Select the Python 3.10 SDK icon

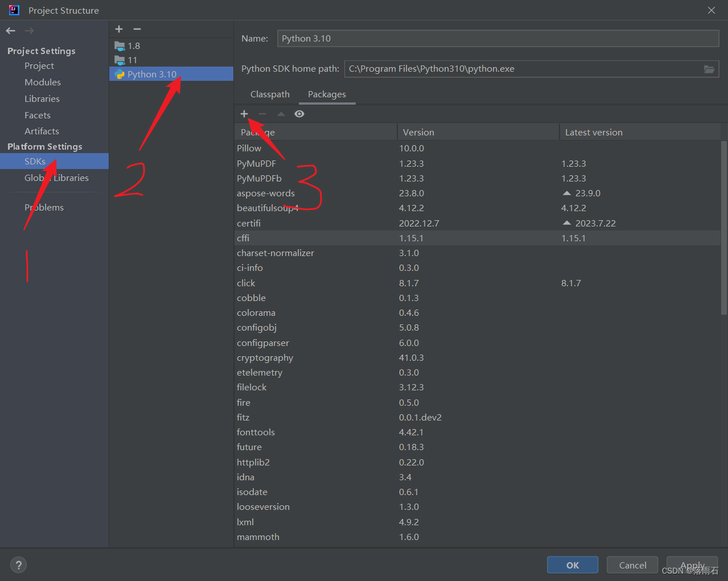pyautogui.click(x=118, y=73)
